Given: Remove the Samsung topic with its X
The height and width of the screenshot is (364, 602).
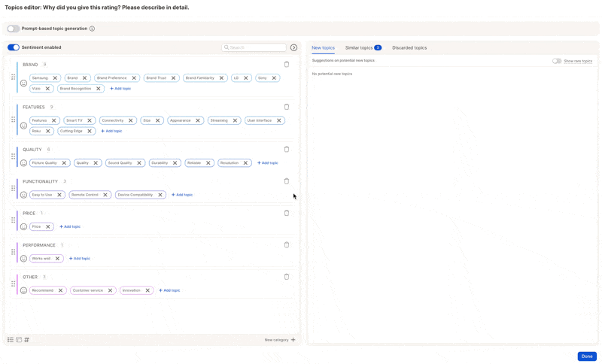Looking at the screenshot, I should (55, 78).
